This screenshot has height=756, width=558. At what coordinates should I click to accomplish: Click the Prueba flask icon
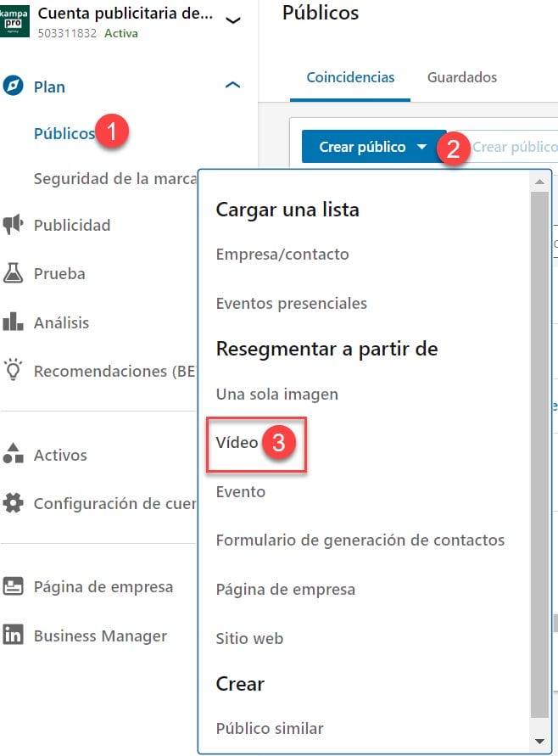click(x=13, y=273)
